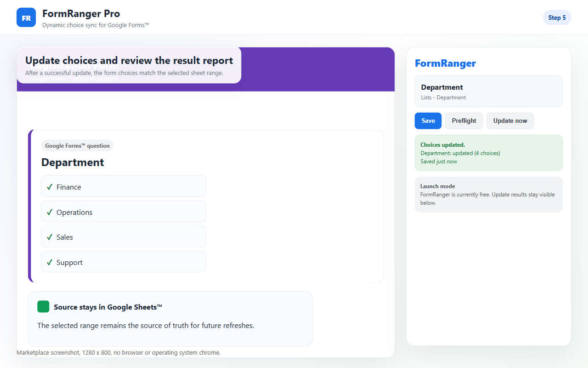The image size is (588, 368).
Task: Click the checkmark beside Support
Action: (50, 262)
